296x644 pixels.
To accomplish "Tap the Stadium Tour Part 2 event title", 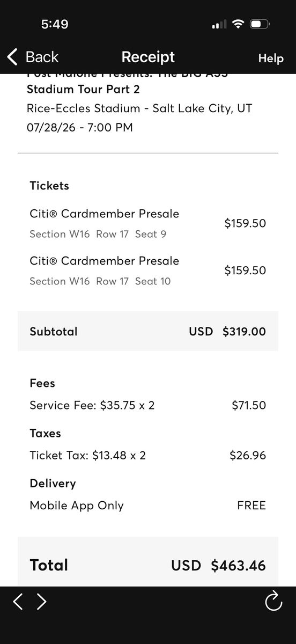I will (x=83, y=89).
